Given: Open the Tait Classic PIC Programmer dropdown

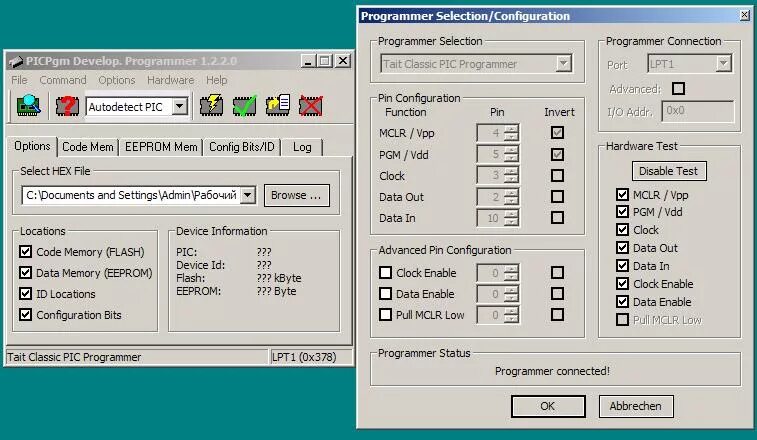Looking at the screenshot, I should [563, 63].
